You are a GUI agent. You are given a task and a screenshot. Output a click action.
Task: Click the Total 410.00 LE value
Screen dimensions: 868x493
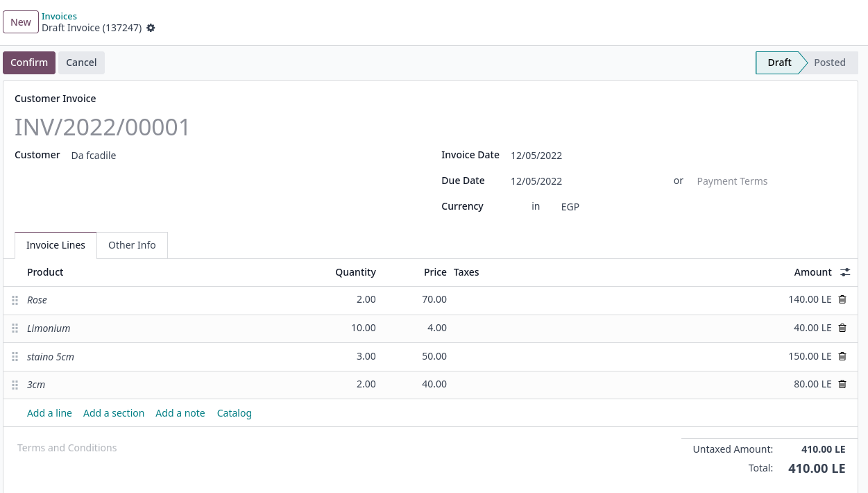pyautogui.click(x=817, y=469)
